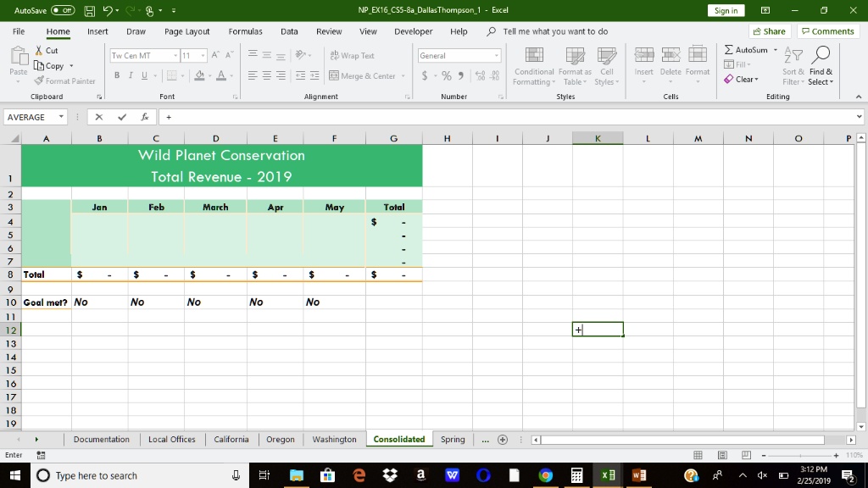Click the Copy icon
The height and width of the screenshot is (488, 868).
tap(39, 66)
